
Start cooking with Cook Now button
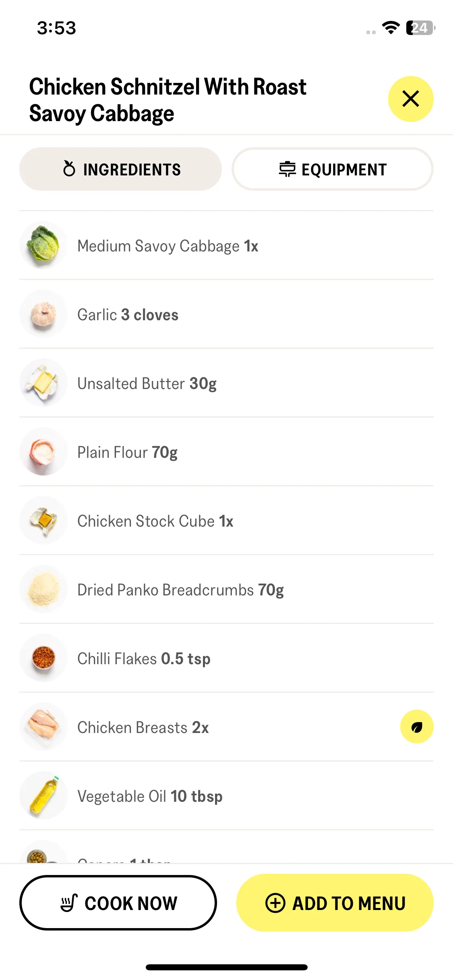tap(118, 903)
